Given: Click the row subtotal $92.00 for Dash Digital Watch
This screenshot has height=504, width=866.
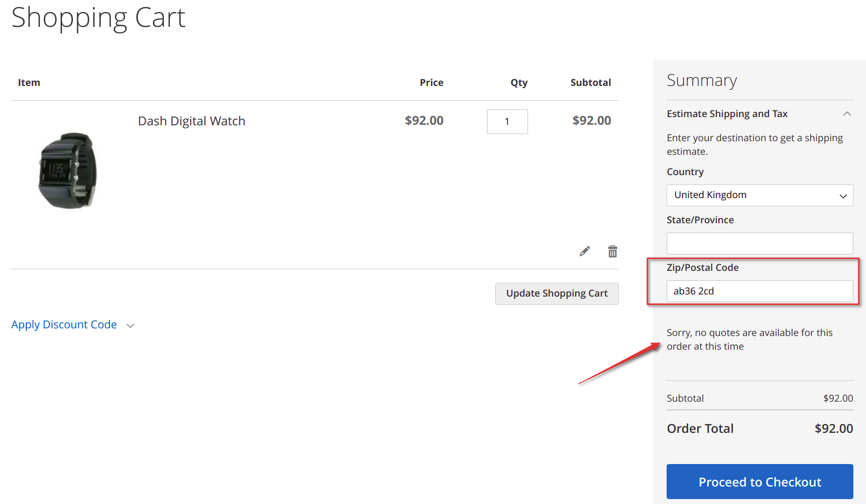Looking at the screenshot, I should click(x=592, y=120).
